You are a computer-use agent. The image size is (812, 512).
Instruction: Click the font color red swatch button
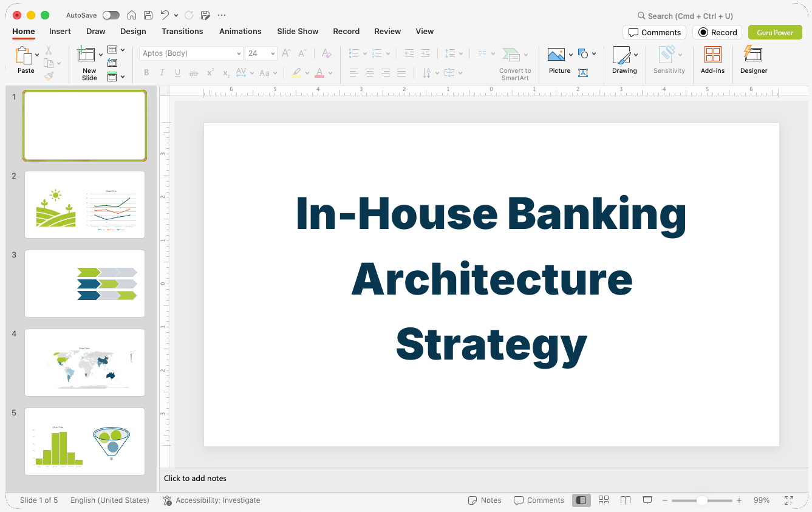tap(319, 73)
